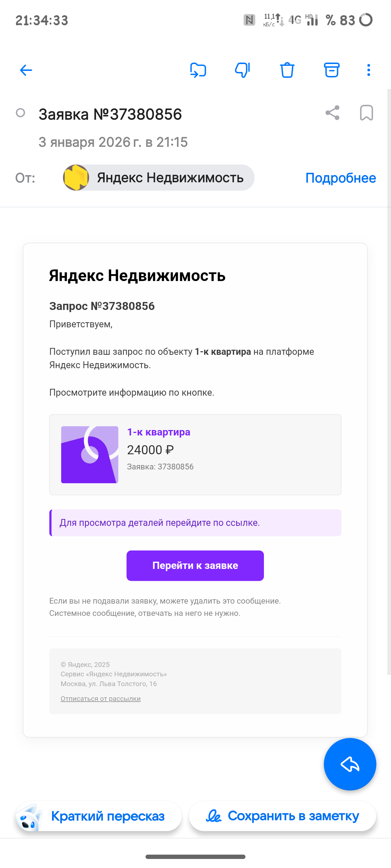The height and width of the screenshot is (868, 391).
Task: Mark as spam thumbs-down icon
Action: coord(243,70)
